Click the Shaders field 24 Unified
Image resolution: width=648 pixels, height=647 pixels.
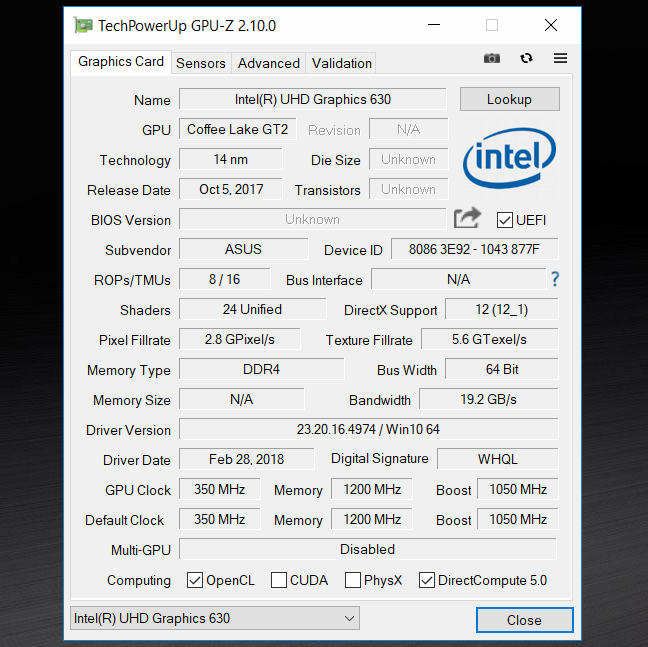[253, 309]
